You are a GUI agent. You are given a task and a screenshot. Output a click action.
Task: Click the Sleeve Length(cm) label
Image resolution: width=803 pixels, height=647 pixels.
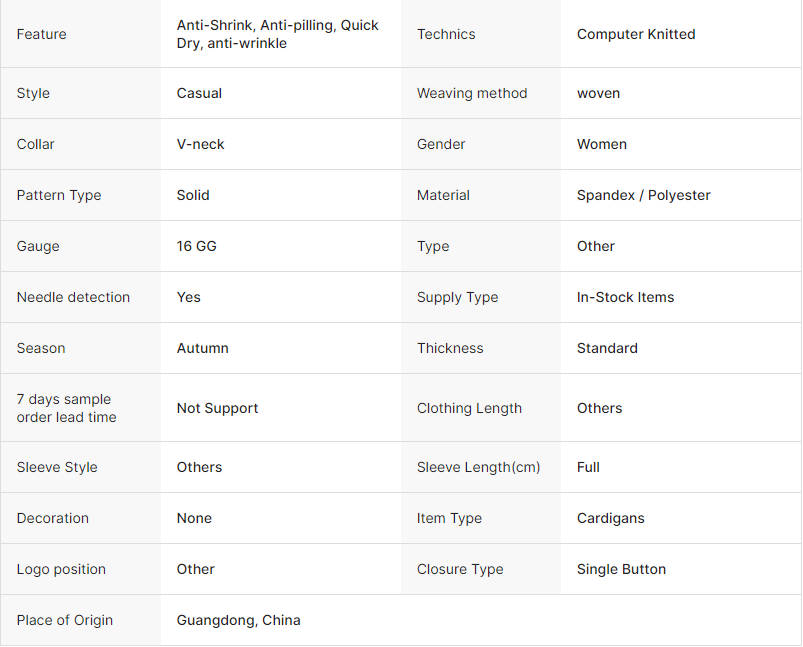[x=478, y=467]
